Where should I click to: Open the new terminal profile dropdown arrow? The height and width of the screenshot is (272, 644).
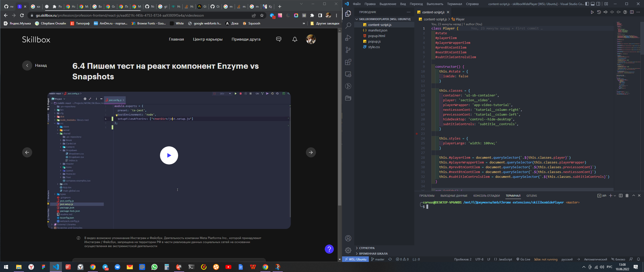coord(615,196)
